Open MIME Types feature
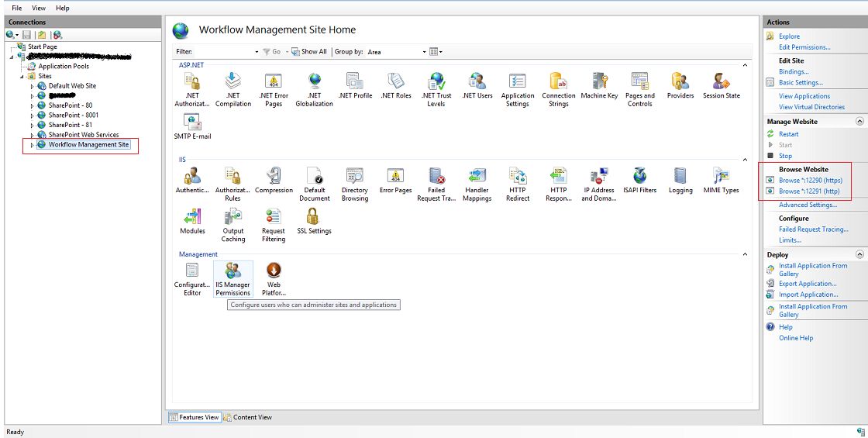The width and height of the screenshot is (868, 438). (722, 181)
